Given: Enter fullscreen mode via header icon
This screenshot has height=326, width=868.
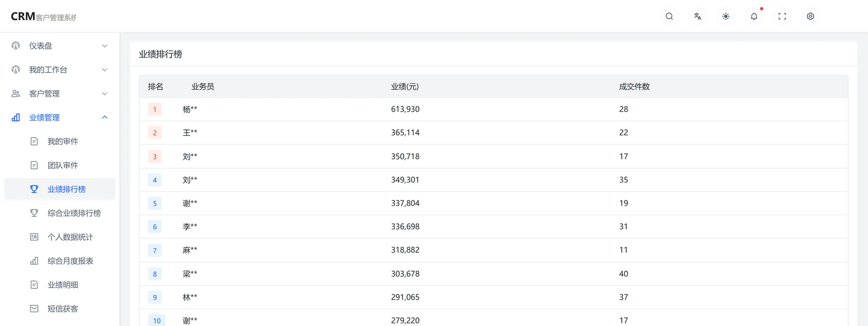Looking at the screenshot, I should (x=782, y=16).
